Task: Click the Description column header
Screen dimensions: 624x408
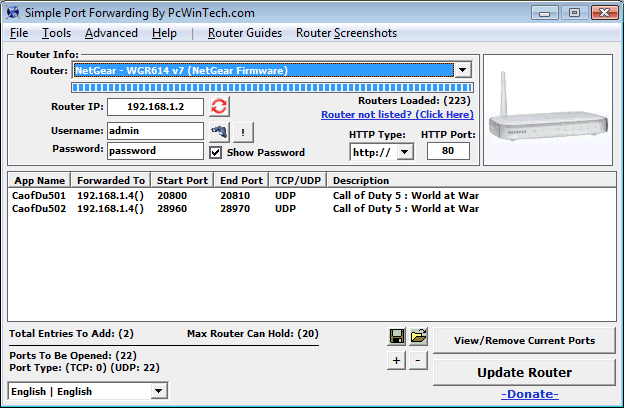Action: pos(472,180)
